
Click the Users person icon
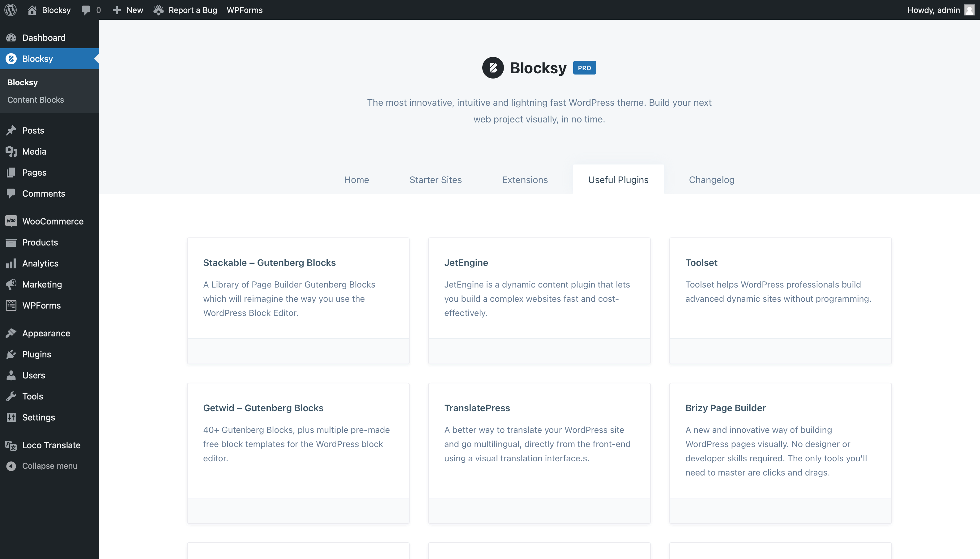coord(11,375)
